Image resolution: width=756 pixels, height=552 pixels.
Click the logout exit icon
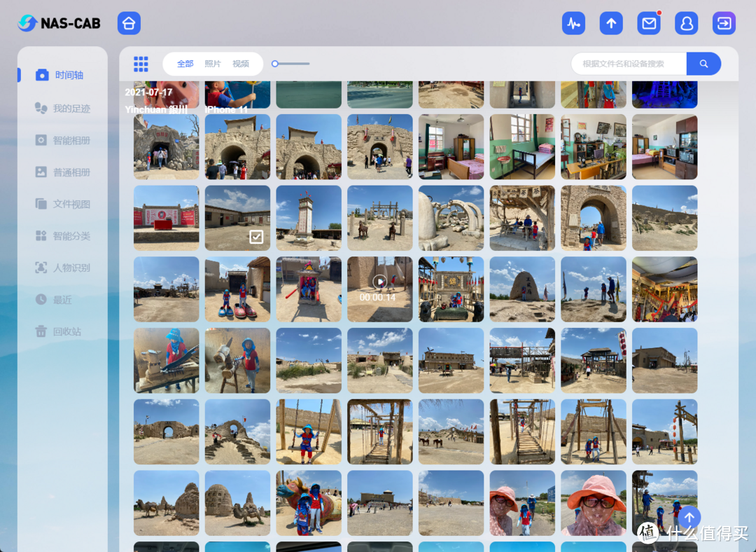724,23
